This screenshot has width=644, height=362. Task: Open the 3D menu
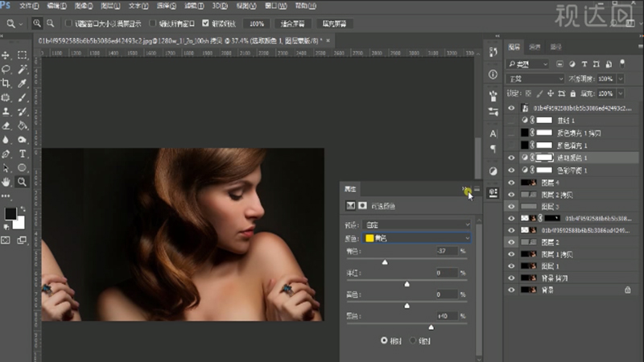pos(220,6)
